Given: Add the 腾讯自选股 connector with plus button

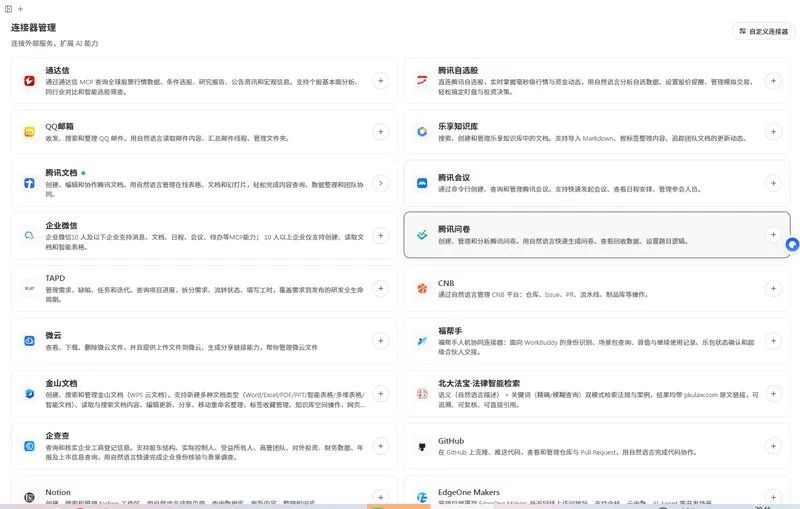Looking at the screenshot, I should tap(773, 81).
